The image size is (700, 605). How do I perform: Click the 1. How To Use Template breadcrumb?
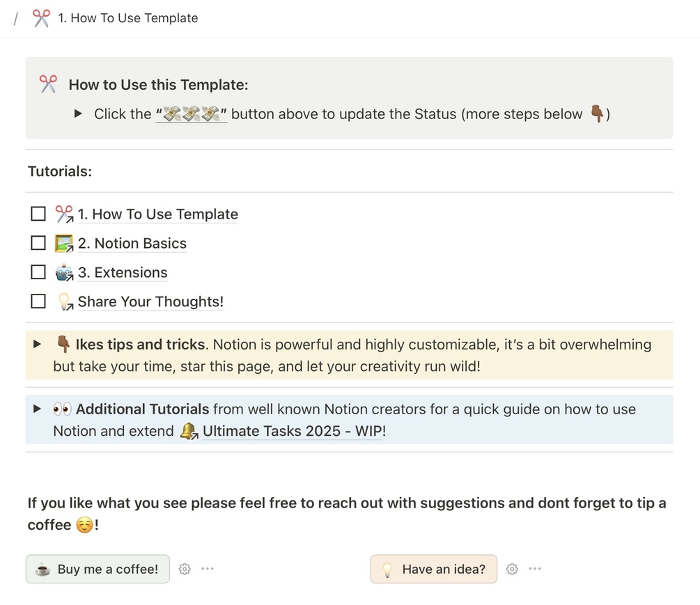point(127,18)
